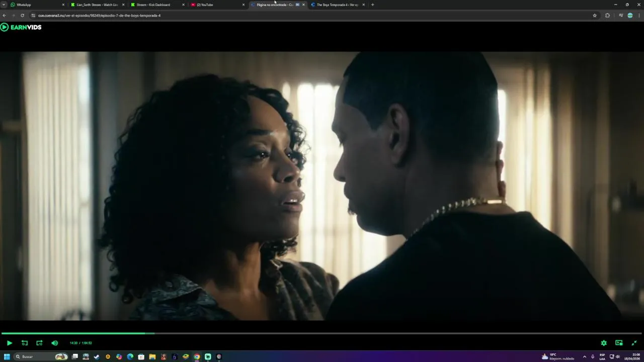Enable picture-in-picture mode in player
644x362 pixels.
pos(619,343)
